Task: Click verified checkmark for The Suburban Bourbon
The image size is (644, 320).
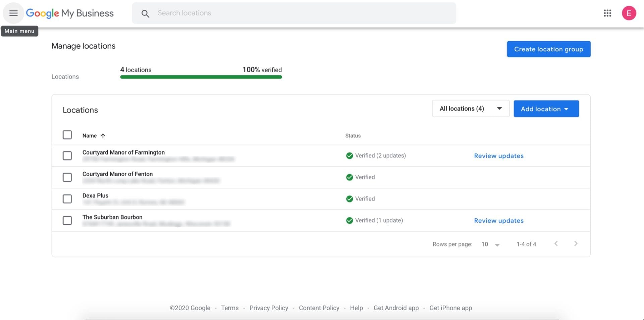Action: click(x=350, y=220)
